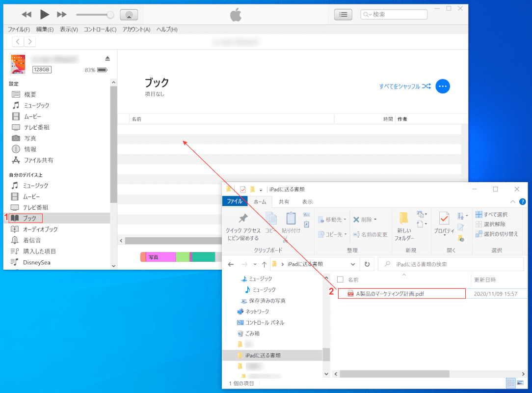This screenshot has width=532, height=393.
Task: Switch to the Explorer 表示 tab
Action: [x=307, y=202]
